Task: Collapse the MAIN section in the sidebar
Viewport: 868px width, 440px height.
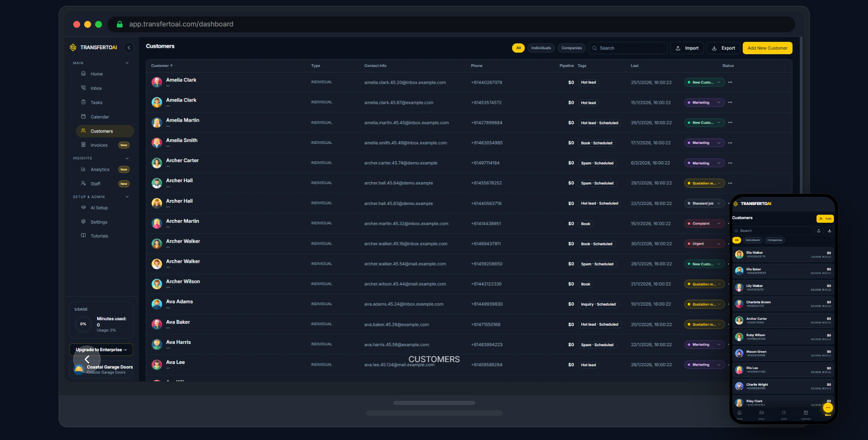Action: (x=127, y=63)
